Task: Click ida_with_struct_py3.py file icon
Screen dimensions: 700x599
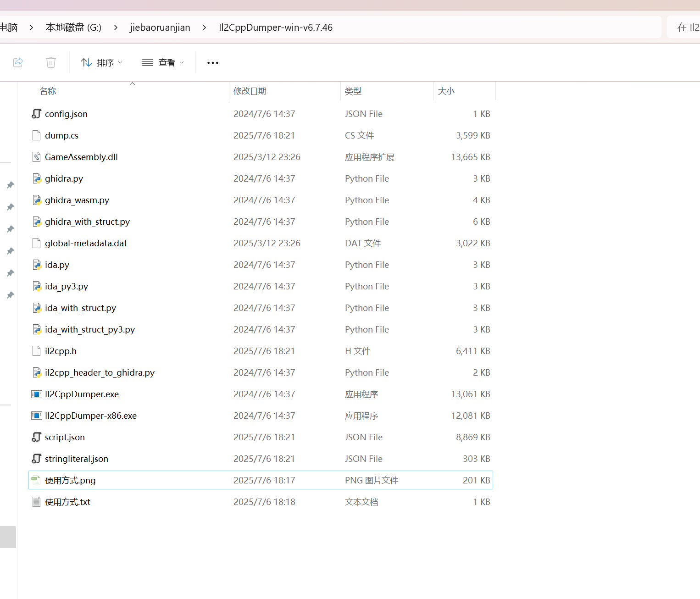Action: coord(37,329)
